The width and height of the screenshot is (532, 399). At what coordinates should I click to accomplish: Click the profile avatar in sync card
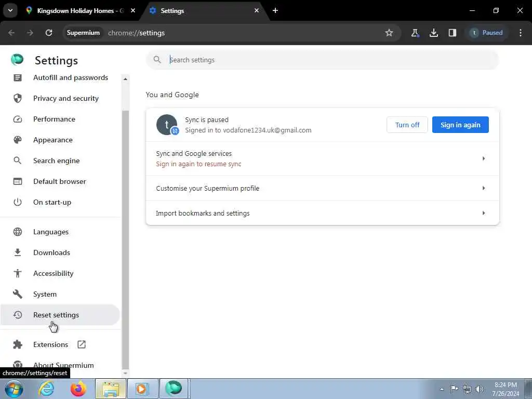tap(167, 125)
